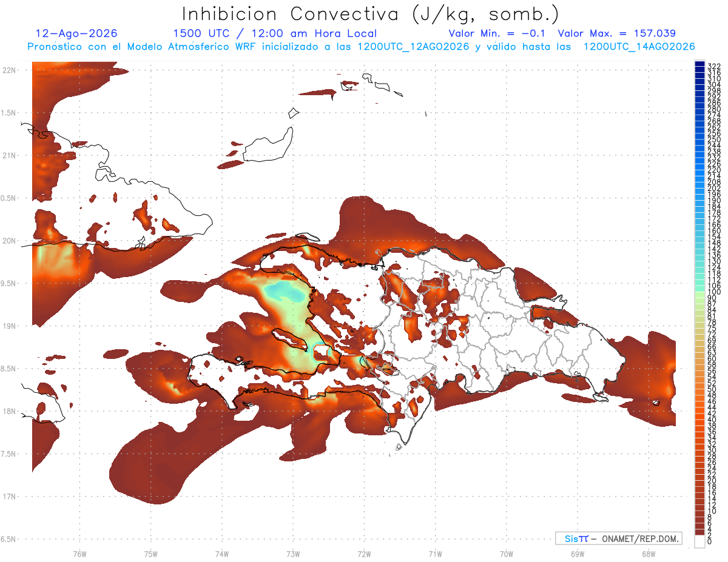
Task: Click the '0.5N' latitude label
Action: click(8, 198)
